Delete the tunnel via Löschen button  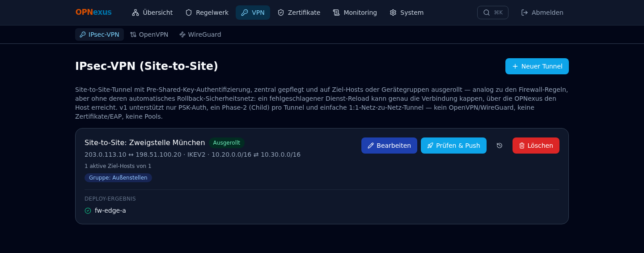click(x=536, y=146)
